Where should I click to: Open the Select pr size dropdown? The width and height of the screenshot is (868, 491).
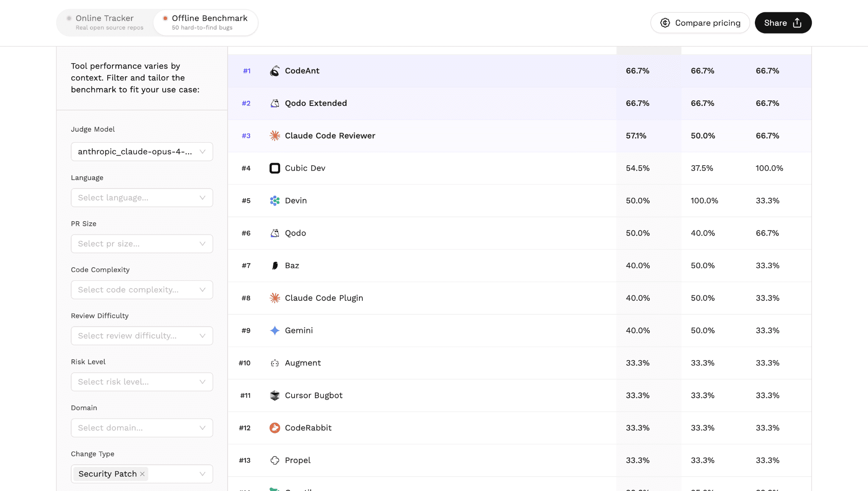tap(142, 244)
